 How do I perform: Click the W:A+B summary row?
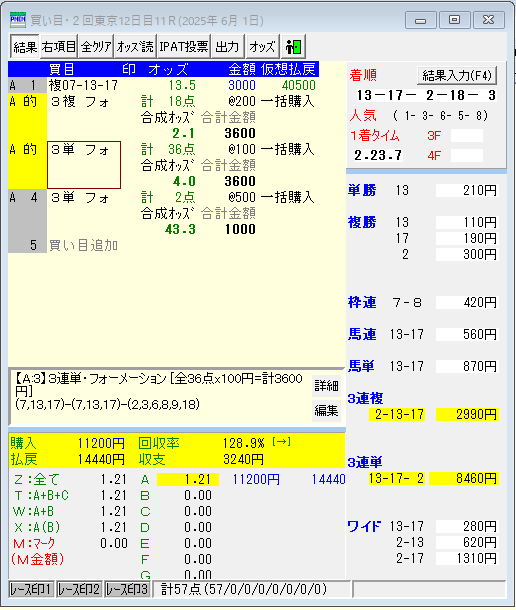(x=70, y=511)
